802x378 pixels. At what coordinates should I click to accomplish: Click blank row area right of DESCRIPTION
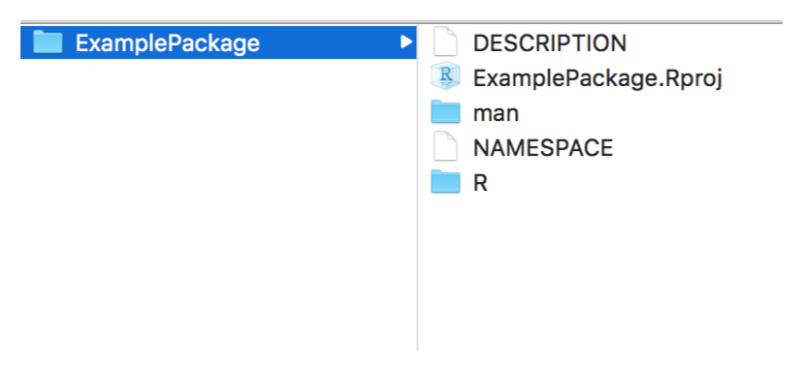(705, 43)
